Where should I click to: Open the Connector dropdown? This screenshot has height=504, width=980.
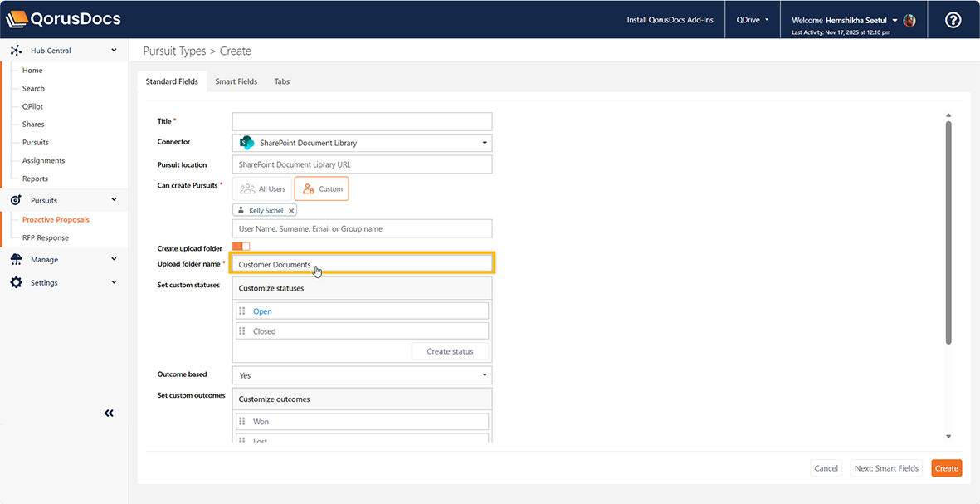(362, 143)
